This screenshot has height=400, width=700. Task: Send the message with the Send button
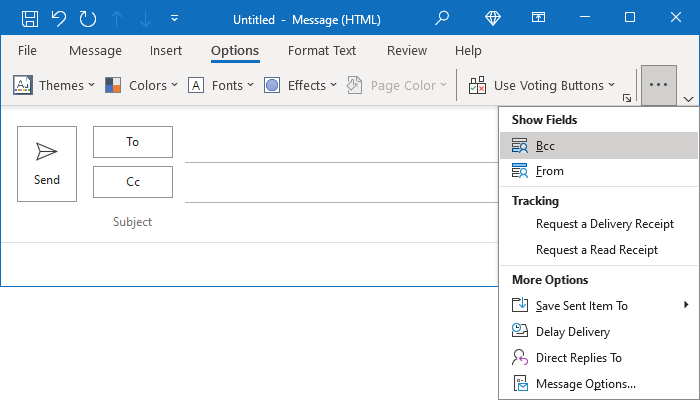[x=47, y=164]
